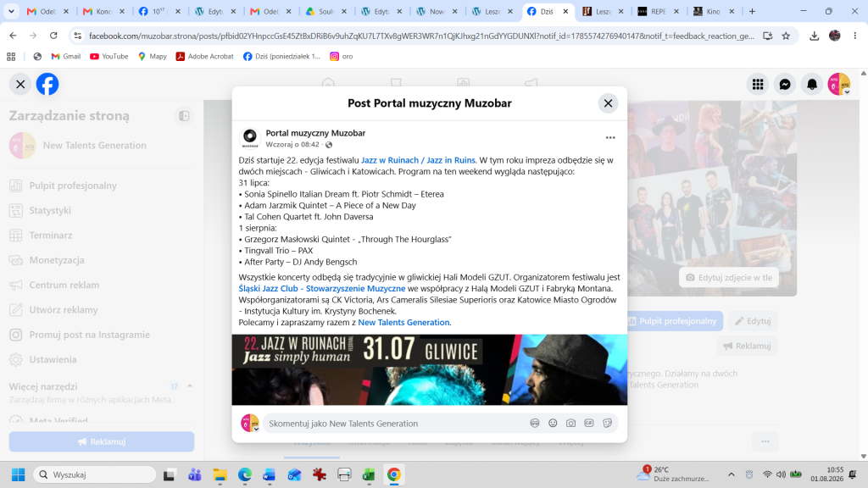The height and width of the screenshot is (488, 868).
Task: Open the sticker picker in the comment box
Action: (607, 424)
